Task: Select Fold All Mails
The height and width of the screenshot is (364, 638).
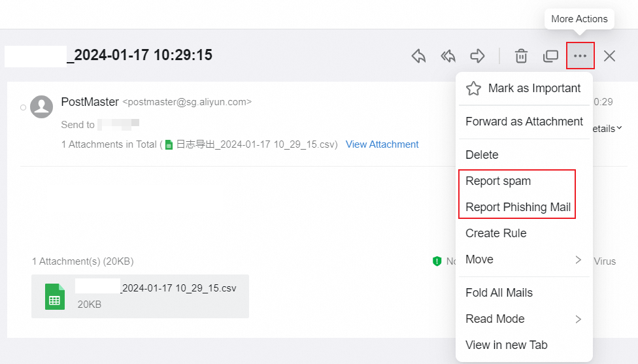Action: [524, 293]
